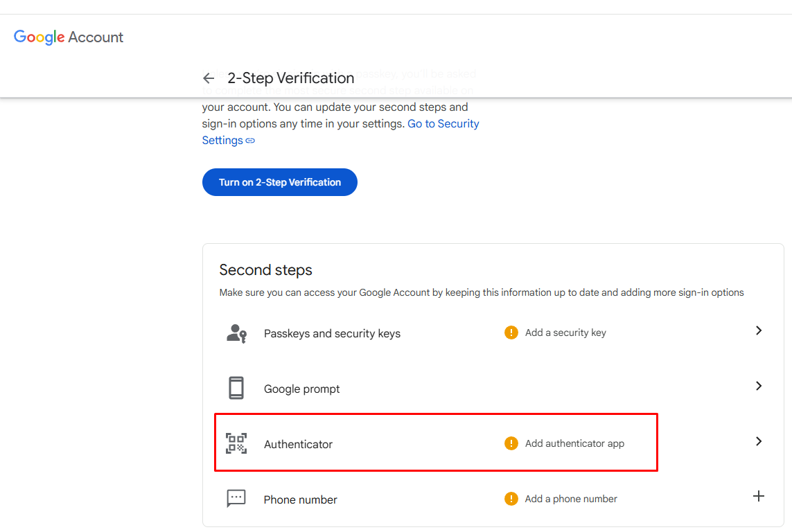Screen dimensions: 792x532
Task: Click the Add authenticator app text
Action: (574, 444)
